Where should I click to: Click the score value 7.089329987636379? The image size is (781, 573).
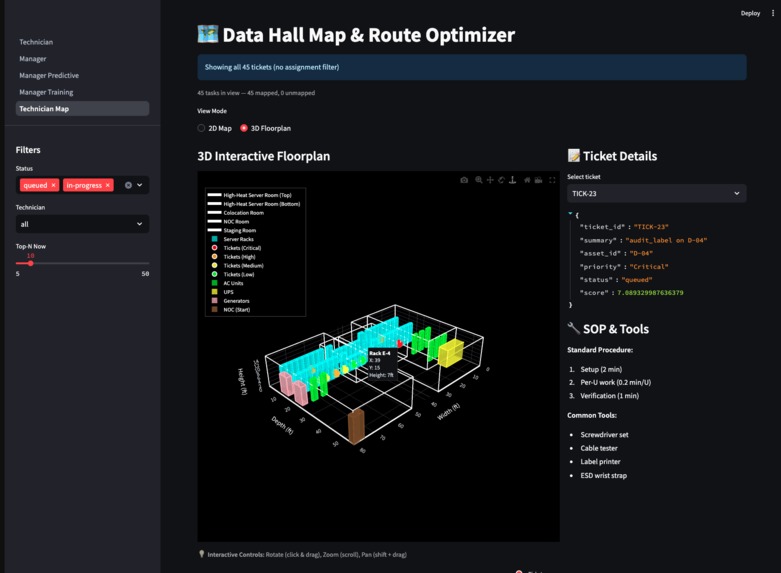coord(651,292)
